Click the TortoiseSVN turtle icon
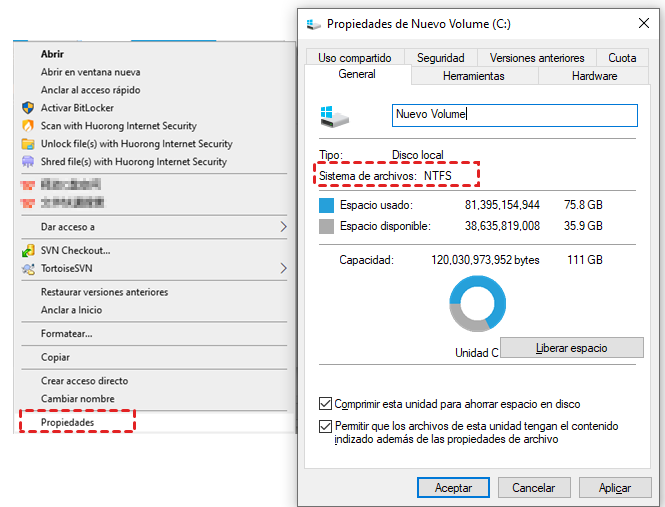This screenshot has width=665, height=507. point(28,268)
